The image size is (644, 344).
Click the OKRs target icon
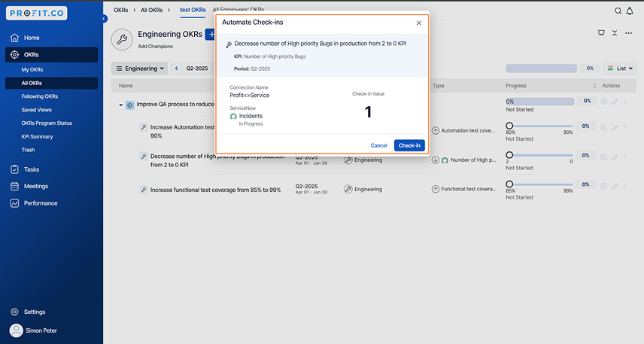click(14, 55)
